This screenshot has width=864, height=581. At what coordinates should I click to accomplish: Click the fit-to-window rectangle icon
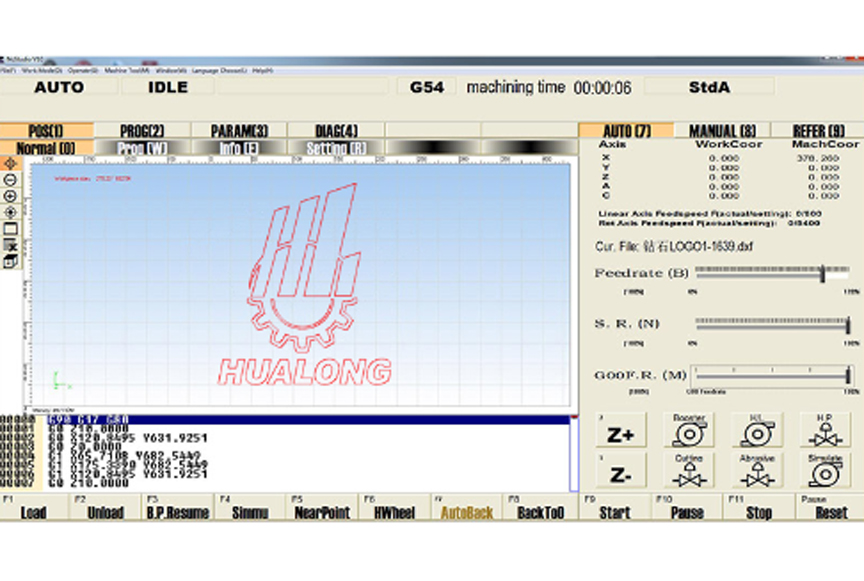click(10, 229)
